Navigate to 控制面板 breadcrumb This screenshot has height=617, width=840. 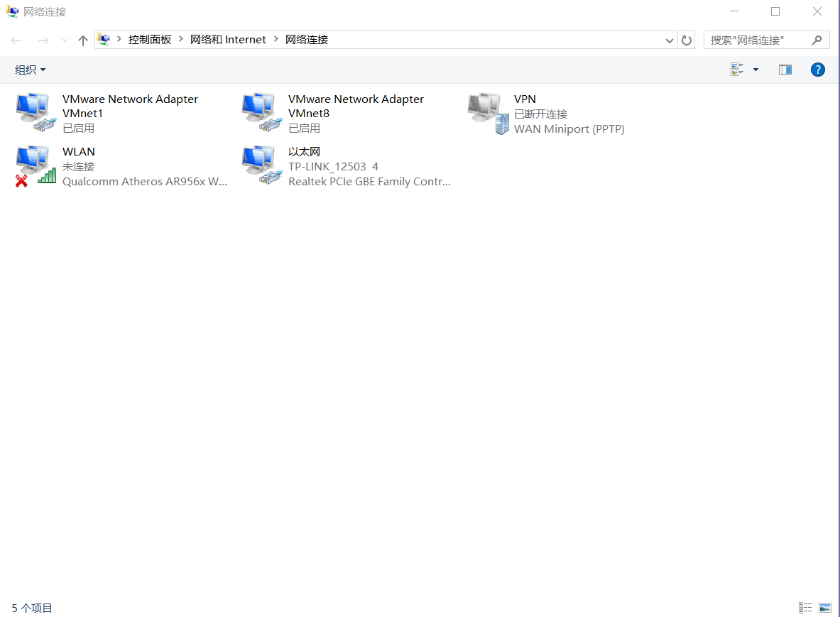(x=149, y=40)
